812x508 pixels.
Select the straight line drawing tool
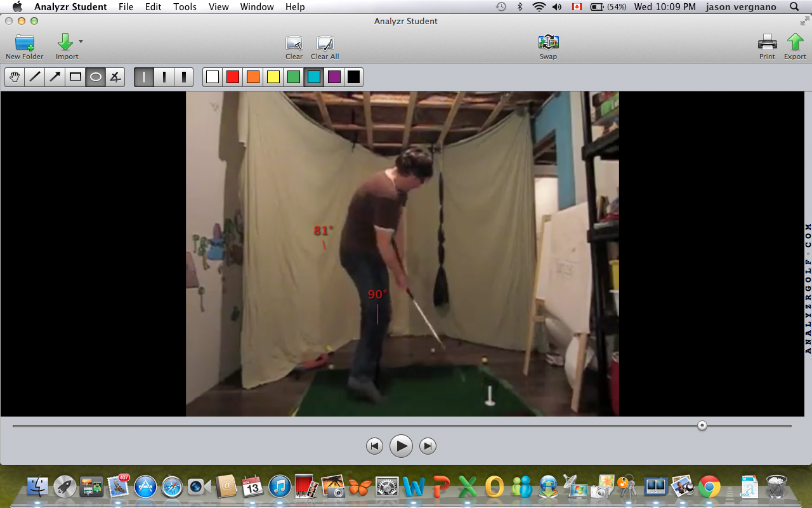click(x=35, y=77)
